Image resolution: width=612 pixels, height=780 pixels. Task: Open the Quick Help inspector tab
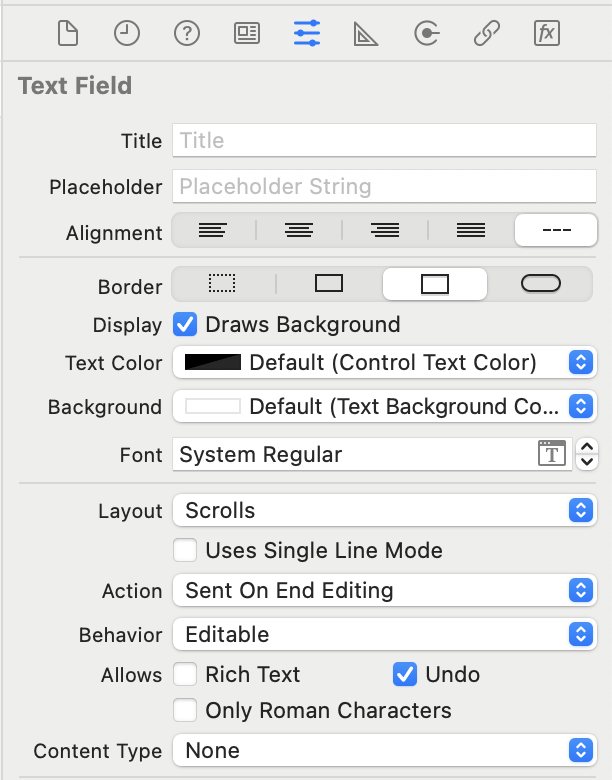187,34
